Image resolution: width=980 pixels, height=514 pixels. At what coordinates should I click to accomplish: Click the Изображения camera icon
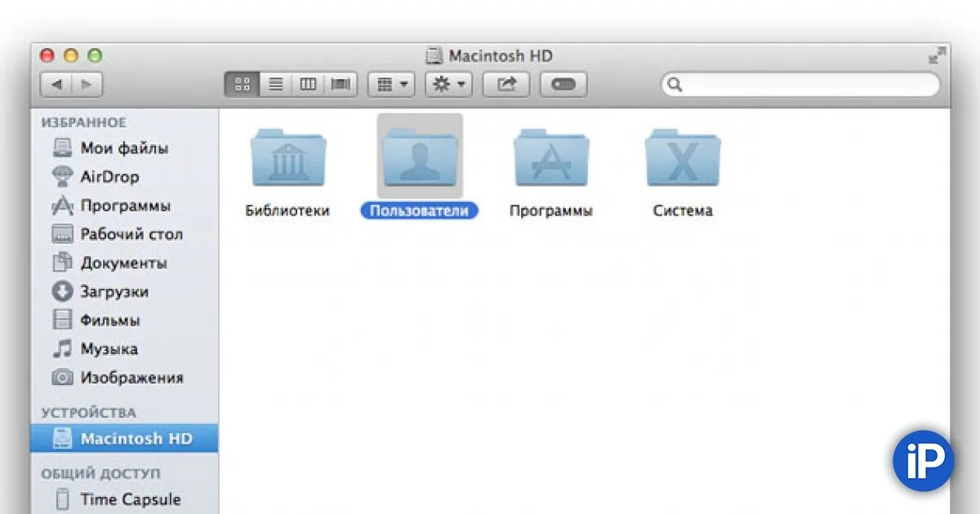pyautogui.click(x=62, y=378)
